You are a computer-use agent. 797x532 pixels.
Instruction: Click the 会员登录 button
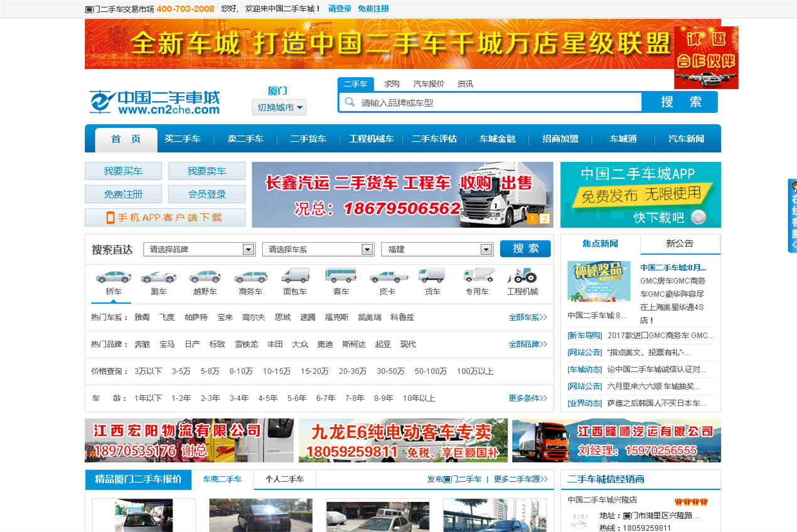point(206,194)
